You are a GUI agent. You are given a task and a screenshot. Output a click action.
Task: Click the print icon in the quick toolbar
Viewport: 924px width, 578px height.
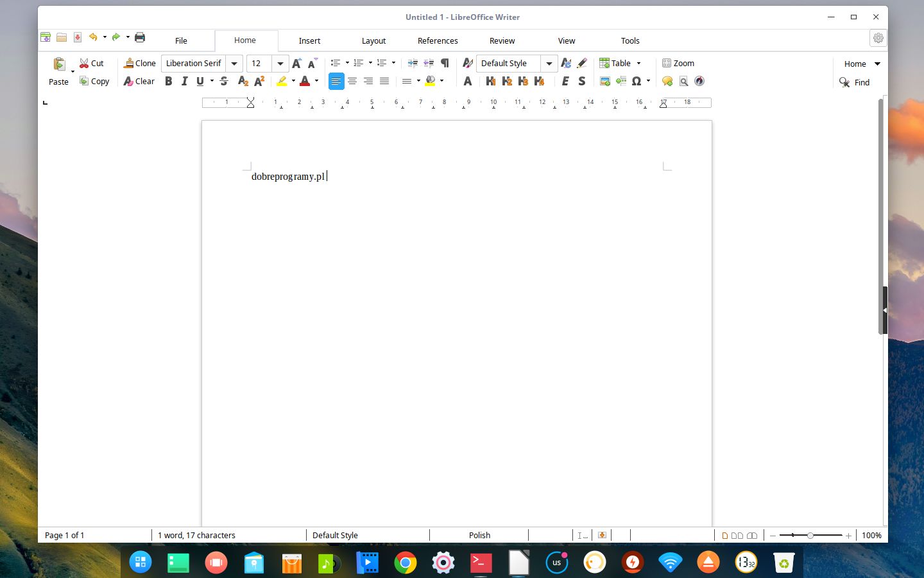point(140,37)
